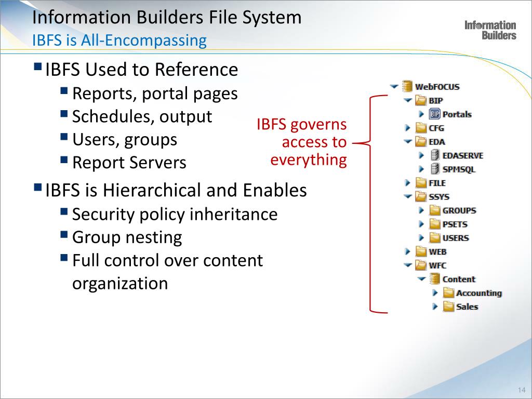Click the subtitle 'IBFS is All-Encompassing'
Image resolution: width=532 pixels, height=399 pixels.
119,41
